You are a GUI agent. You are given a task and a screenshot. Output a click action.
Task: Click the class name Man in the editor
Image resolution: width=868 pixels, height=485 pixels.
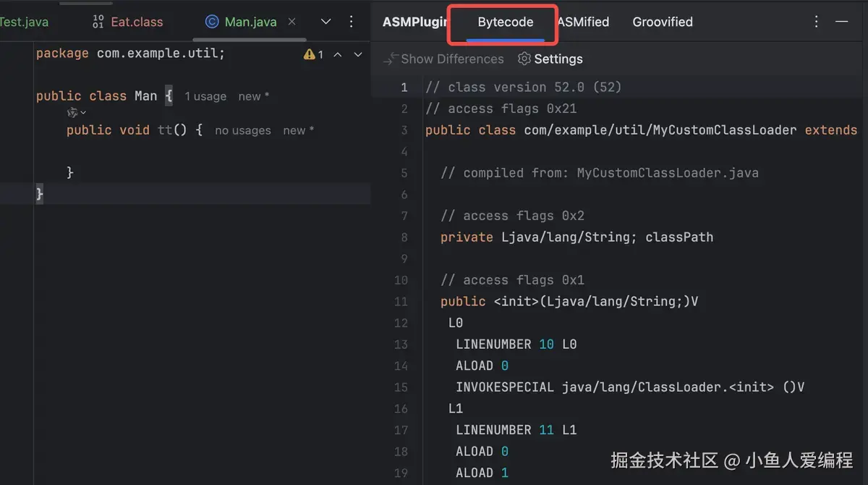coord(145,96)
